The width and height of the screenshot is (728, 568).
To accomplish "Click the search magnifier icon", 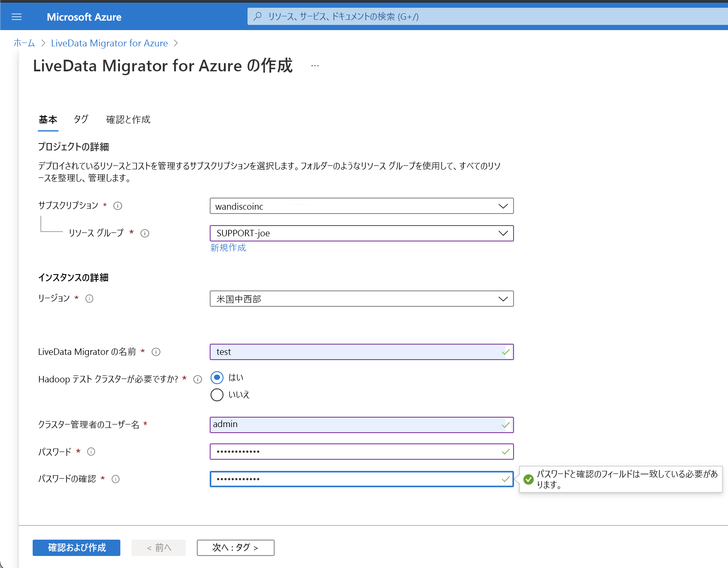I will (257, 16).
